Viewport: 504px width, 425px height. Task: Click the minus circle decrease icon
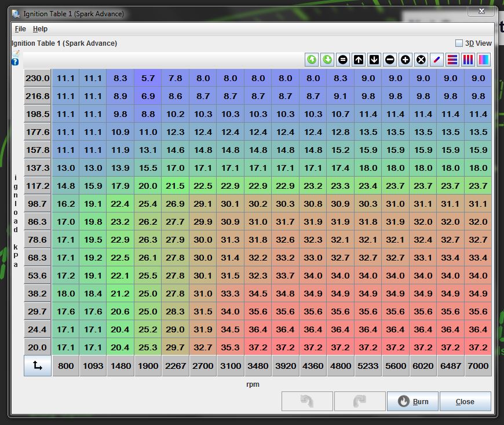point(390,60)
